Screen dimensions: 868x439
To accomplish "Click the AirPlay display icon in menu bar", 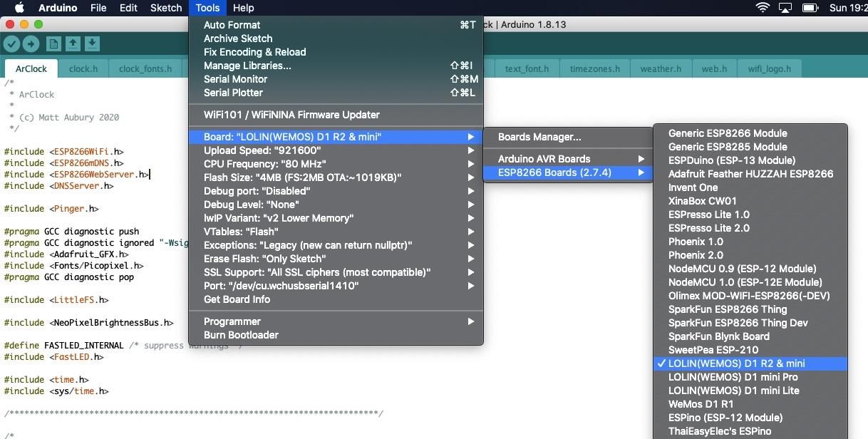I will 785,8.
